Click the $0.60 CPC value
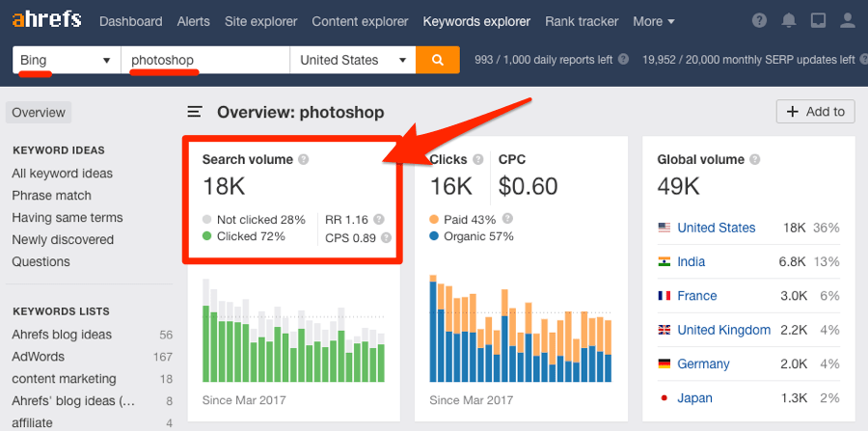 [x=529, y=187]
